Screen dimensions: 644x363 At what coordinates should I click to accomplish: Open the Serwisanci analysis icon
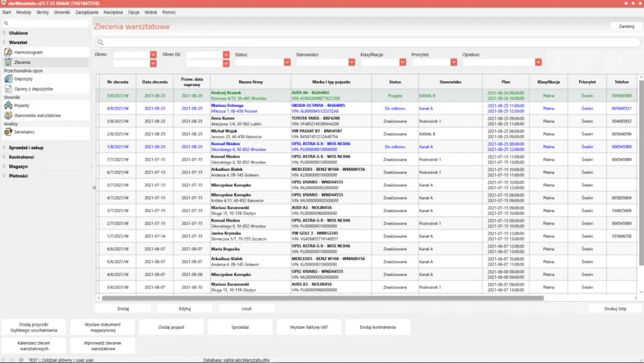(x=8, y=132)
